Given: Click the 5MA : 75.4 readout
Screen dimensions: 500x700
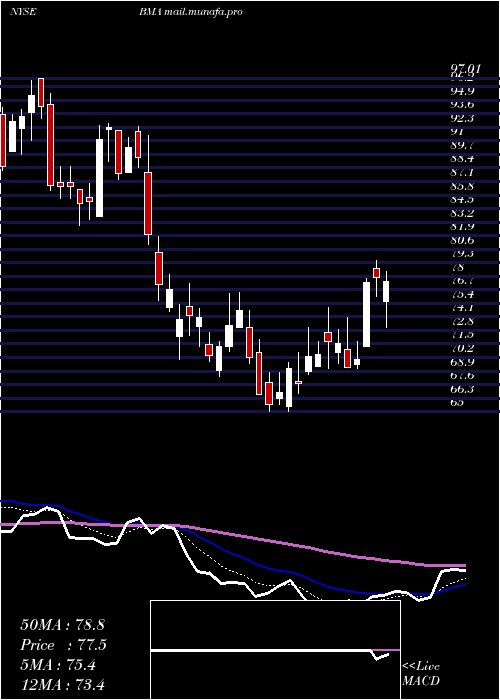Looking at the screenshot, I should pyautogui.click(x=58, y=665).
